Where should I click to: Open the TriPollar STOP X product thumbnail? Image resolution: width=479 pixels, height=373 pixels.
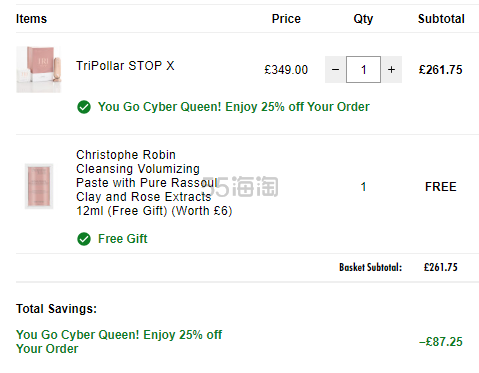tap(39, 70)
